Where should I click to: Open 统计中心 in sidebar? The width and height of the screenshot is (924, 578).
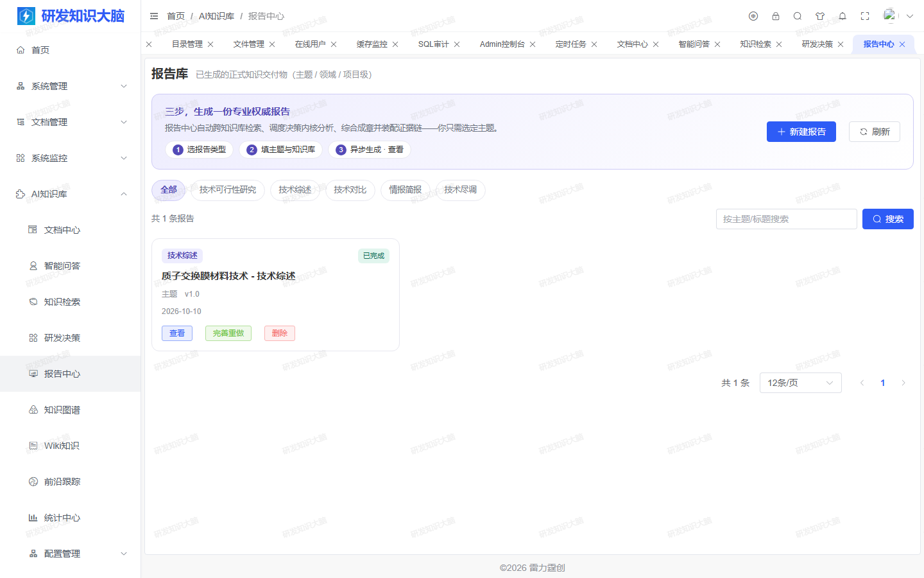(71, 518)
